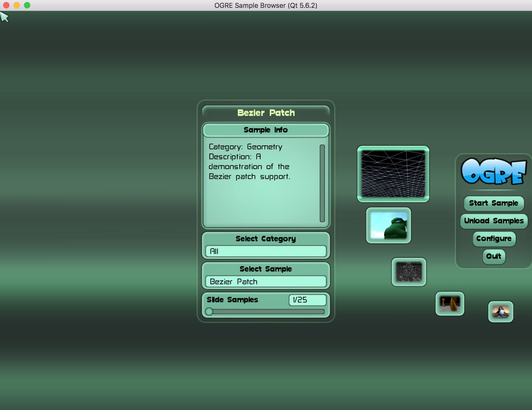Click the 1/25 sample counter field
Viewport: 532px width, 410px height.
[307, 300]
